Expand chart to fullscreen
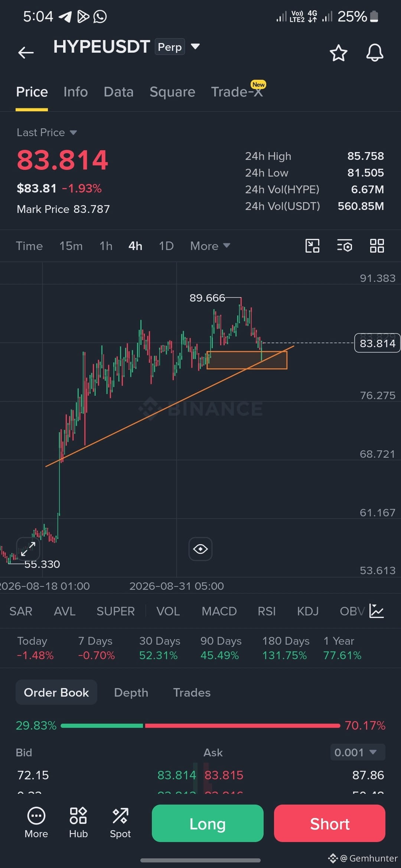The image size is (401, 868). click(28, 549)
